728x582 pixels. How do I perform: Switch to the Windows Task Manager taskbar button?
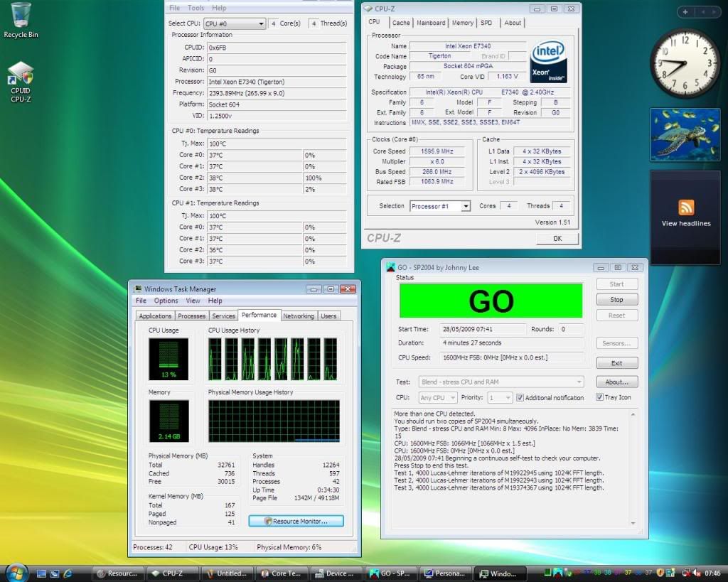(500, 573)
